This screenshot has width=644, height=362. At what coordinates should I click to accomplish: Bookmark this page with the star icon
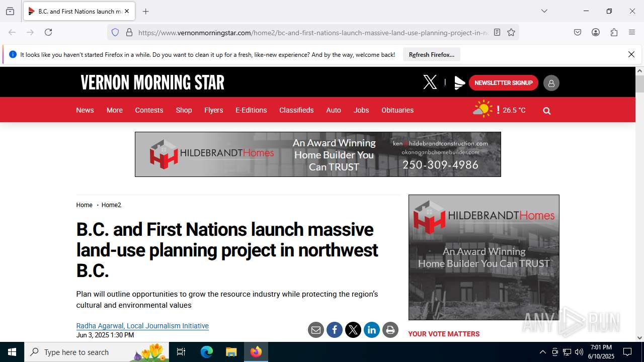(511, 32)
